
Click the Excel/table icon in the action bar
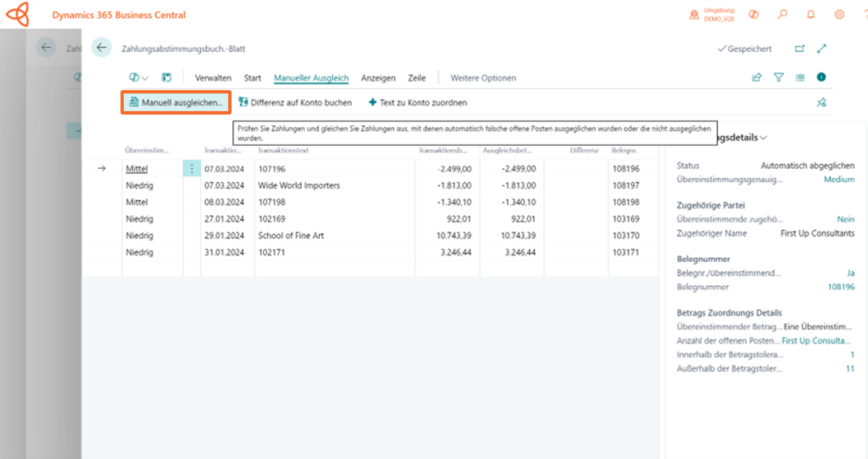pos(167,77)
